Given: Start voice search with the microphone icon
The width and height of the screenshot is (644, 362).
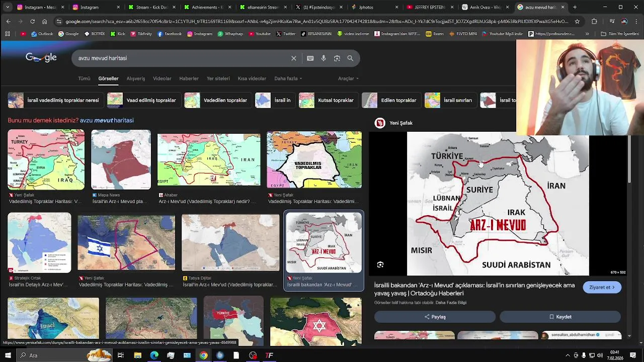Looking at the screenshot, I should click(324, 58).
